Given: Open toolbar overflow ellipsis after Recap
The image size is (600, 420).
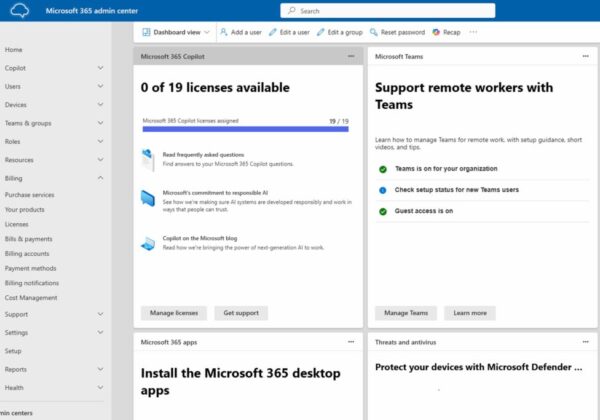Looking at the screenshot, I should [x=473, y=32].
